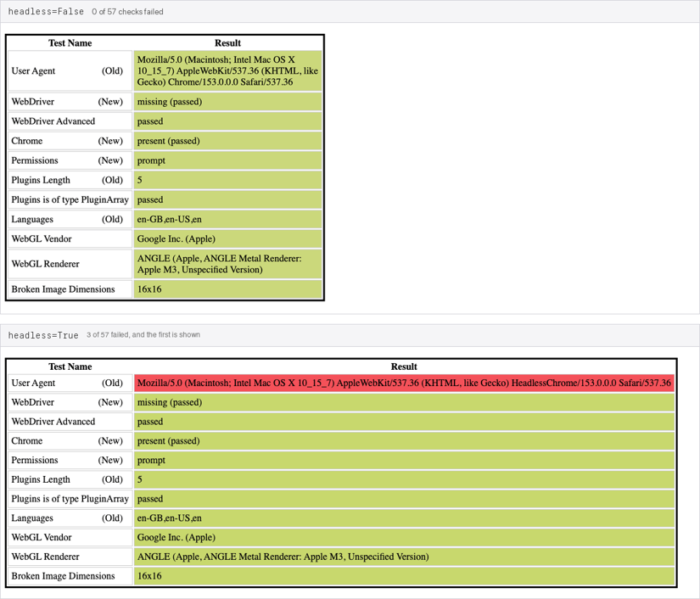Click 'Google Inc. (Apple)' in headless=False table

click(x=227, y=239)
